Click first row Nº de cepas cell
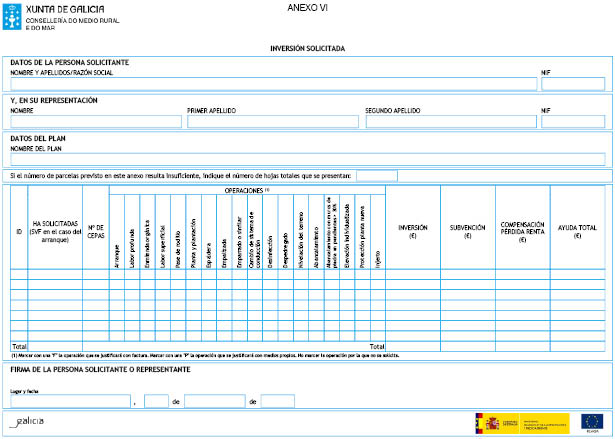 [x=96, y=274]
